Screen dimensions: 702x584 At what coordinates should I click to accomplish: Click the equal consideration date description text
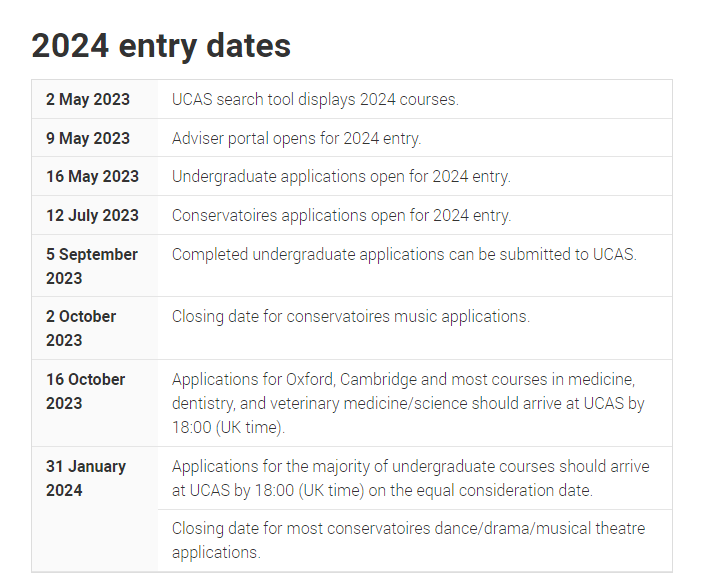[410, 466]
